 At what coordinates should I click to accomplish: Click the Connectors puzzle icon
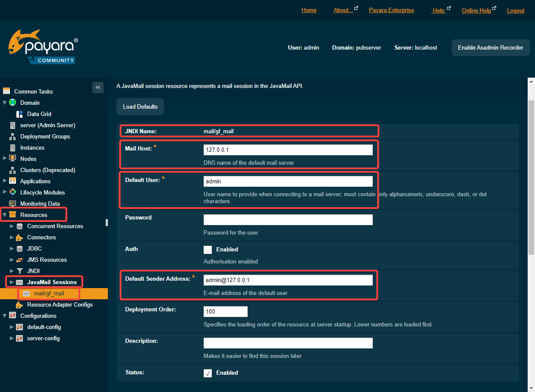point(19,237)
